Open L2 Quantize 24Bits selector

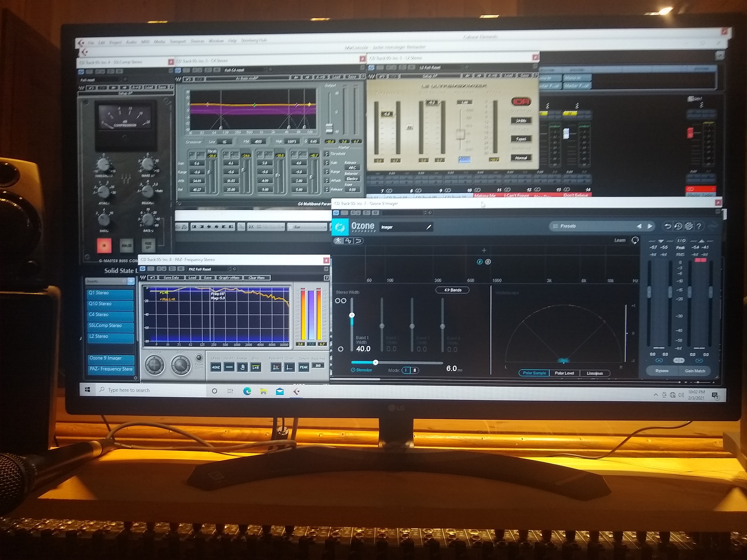[x=521, y=120]
